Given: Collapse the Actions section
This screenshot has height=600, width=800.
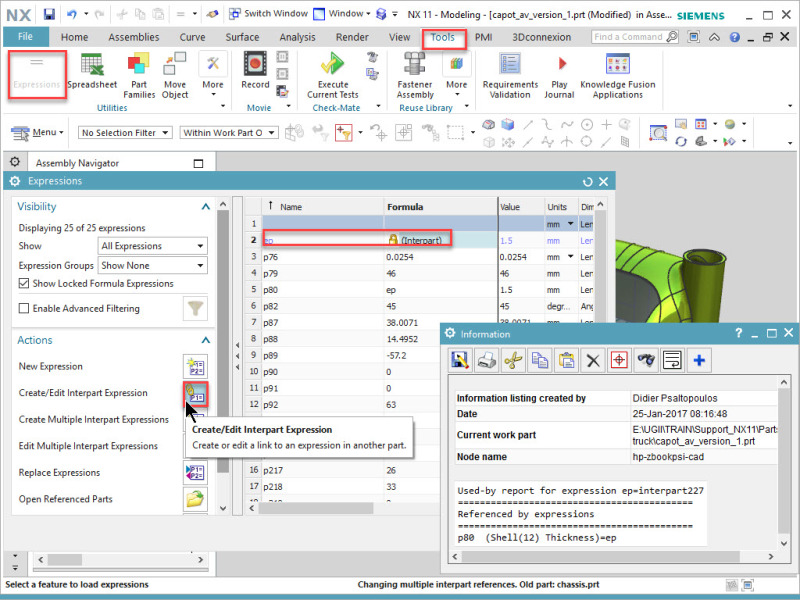Looking at the screenshot, I should point(206,340).
